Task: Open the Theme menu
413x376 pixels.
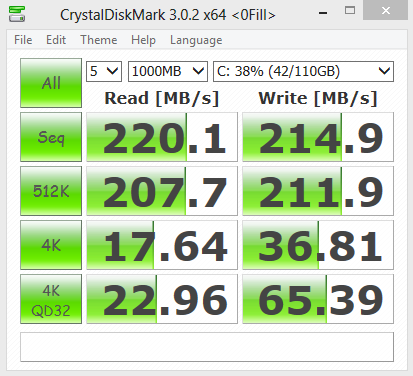Action: (99, 40)
